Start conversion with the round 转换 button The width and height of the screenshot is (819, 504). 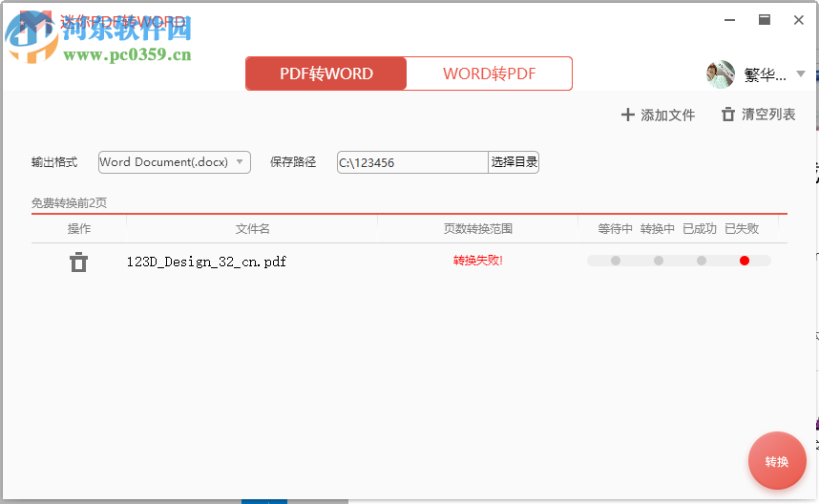(x=777, y=461)
